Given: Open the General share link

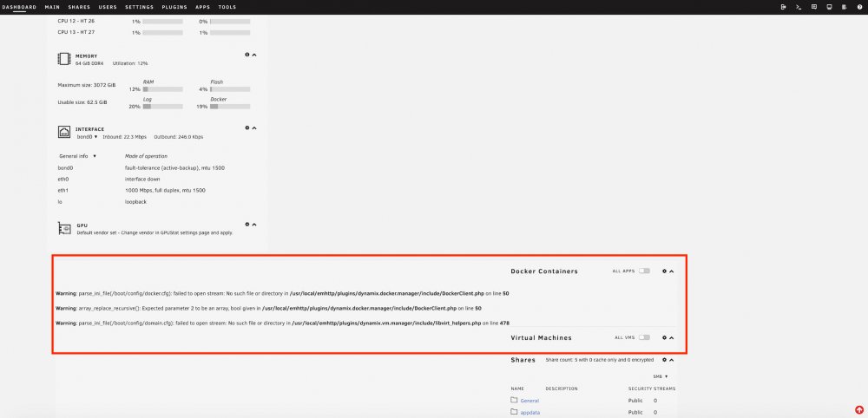Looking at the screenshot, I should 529,401.
